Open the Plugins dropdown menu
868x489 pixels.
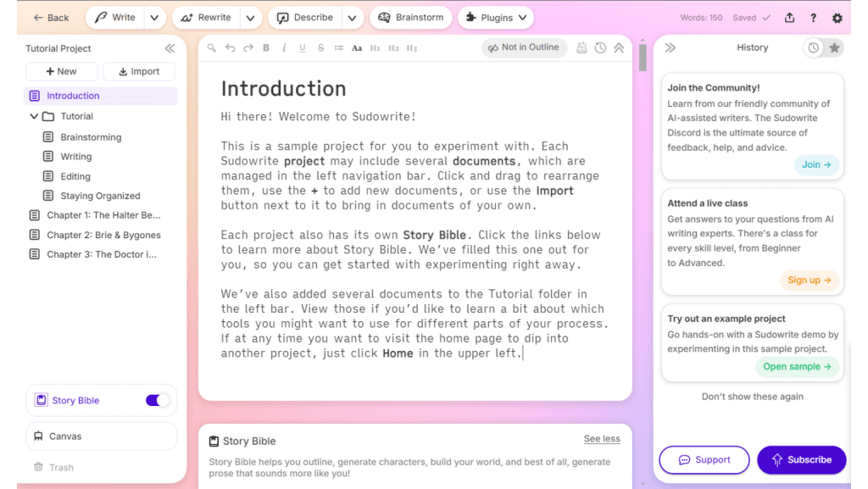496,18
